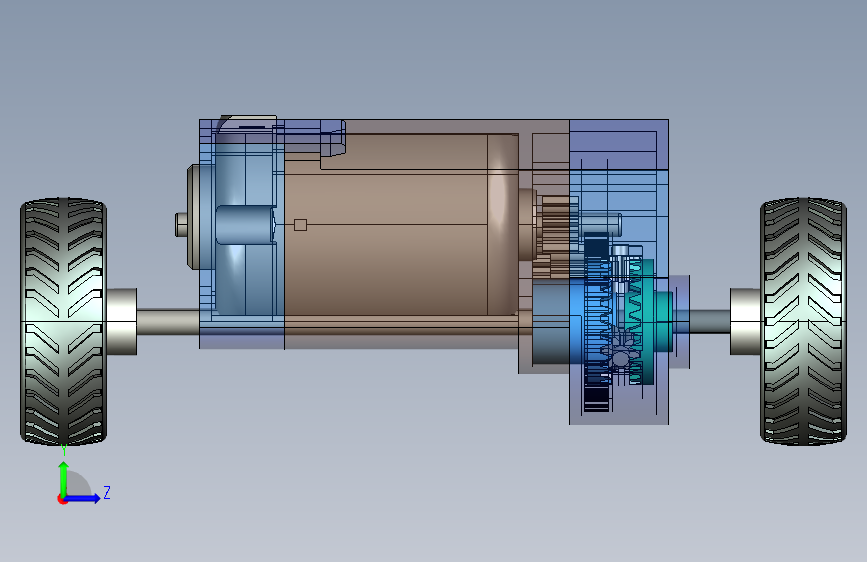Select the left wheel hub cylinder
This screenshot has width=867, height=562.
tap(122, 321)
